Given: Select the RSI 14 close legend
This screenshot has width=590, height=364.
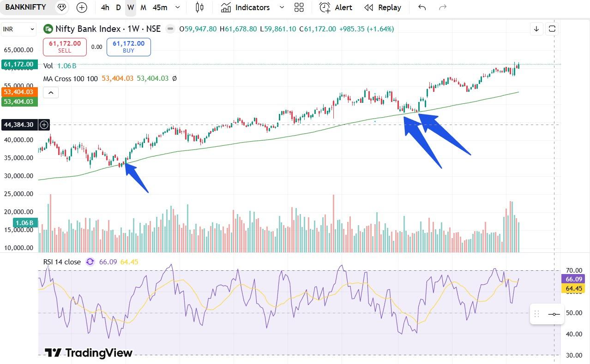Looking at the screenshot, I should click(x=62, y=262).
